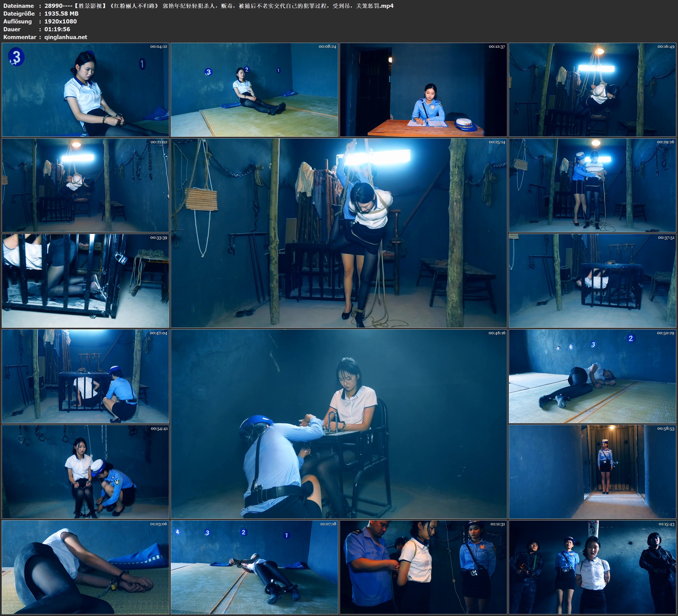
Task: Click the thumbnail timestamped 01:03:06
Action: [x=85, y=567]
